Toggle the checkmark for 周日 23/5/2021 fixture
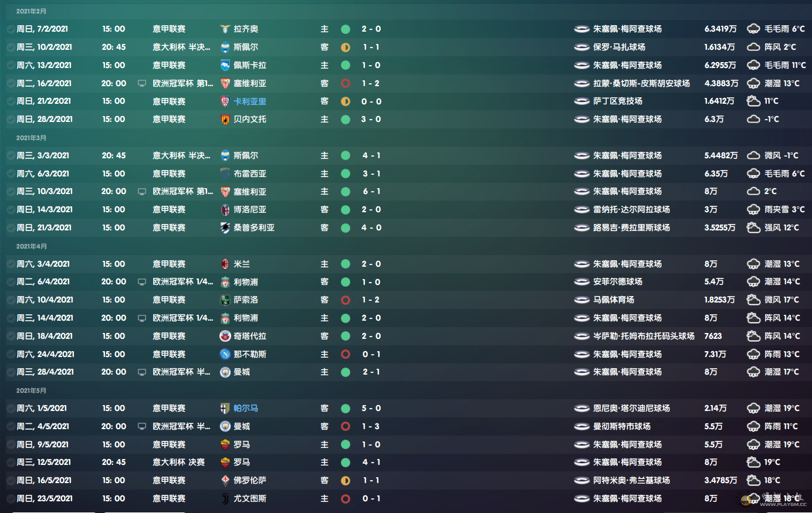812x513 pixels. tap(11, 498)
